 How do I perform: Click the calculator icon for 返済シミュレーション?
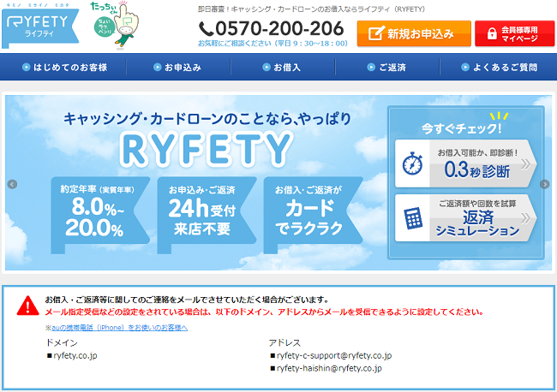tap(413, 218)
